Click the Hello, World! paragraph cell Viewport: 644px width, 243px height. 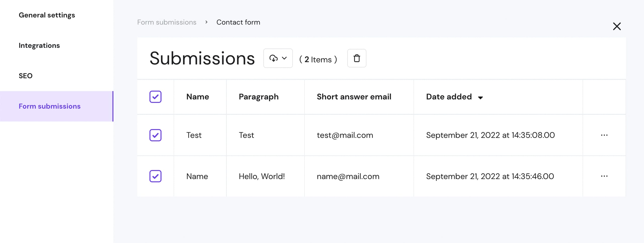point(262,176)
